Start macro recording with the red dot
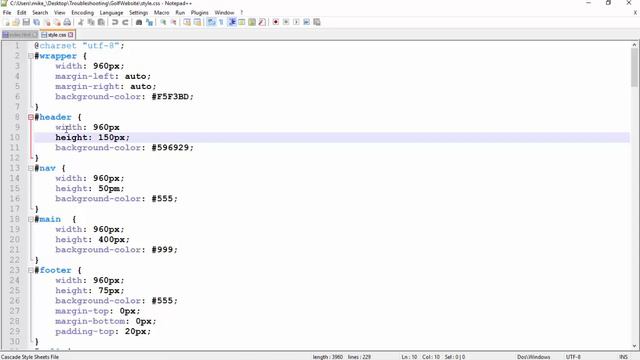 tap(276, 22)
